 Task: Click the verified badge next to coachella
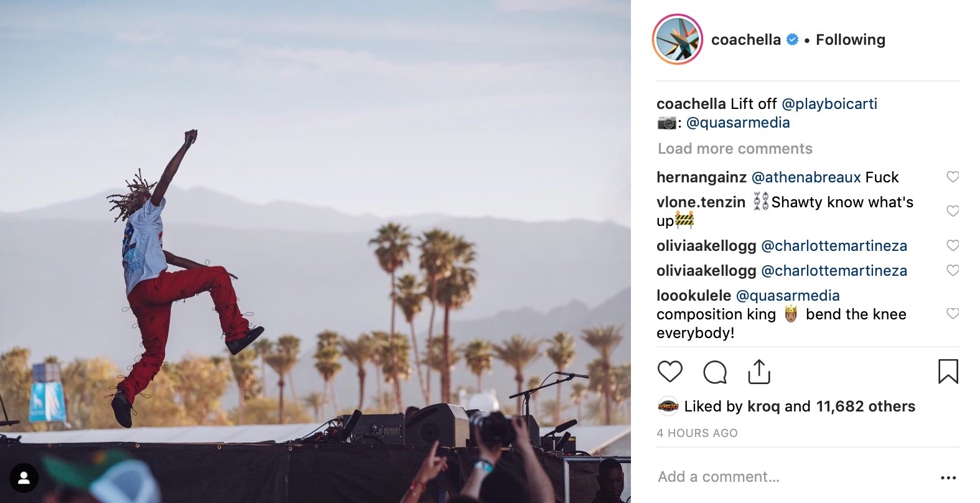(x=793, y=40)
